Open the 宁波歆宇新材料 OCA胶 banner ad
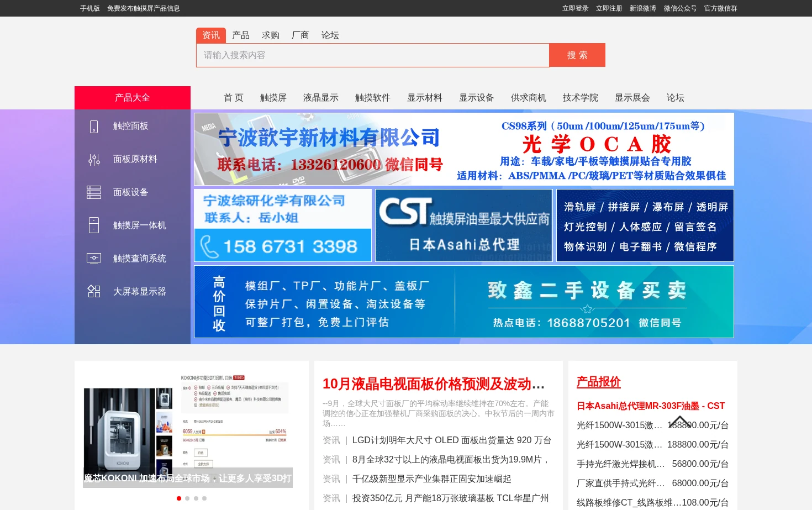The height and width of the screenshot is (510, 812). pos(464,149)
